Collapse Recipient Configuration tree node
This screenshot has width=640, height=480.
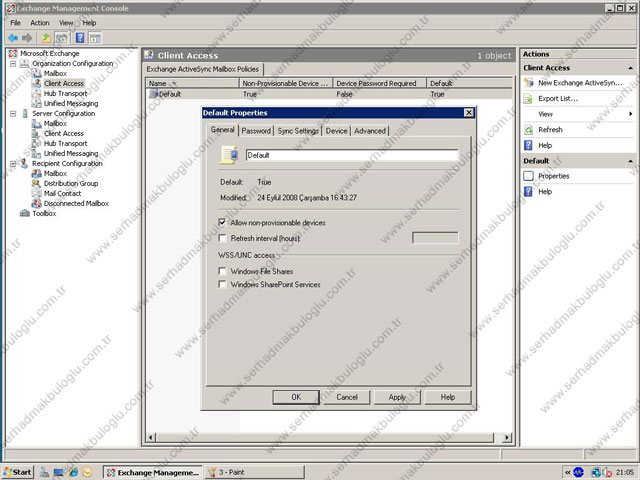13,164
